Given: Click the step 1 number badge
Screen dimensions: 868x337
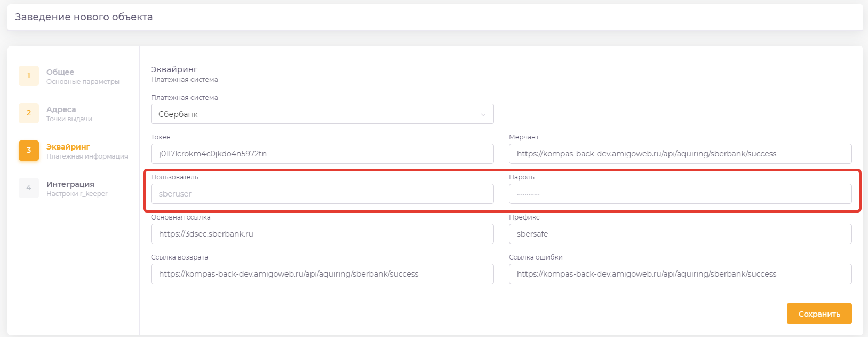Looking at the screenshot, I should [x=29, y=76].
